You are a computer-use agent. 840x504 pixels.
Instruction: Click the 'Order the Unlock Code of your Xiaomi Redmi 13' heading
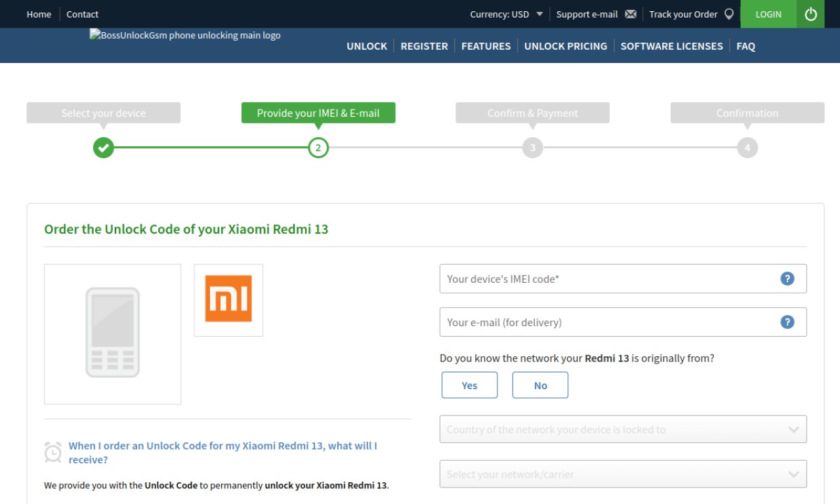click(186, 229)
